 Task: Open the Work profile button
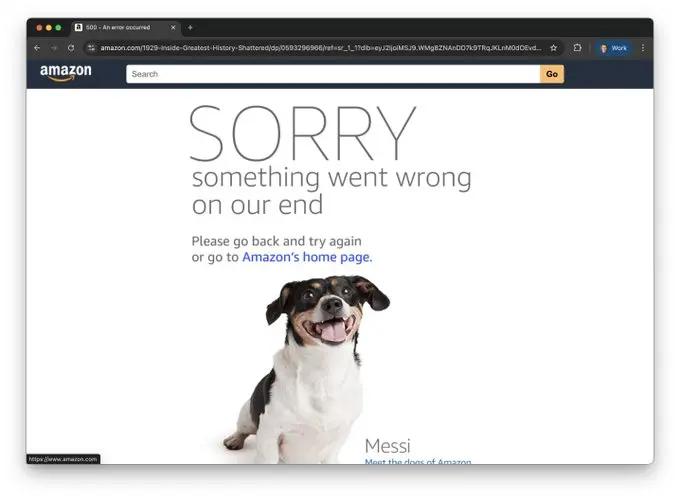(613, 48)
